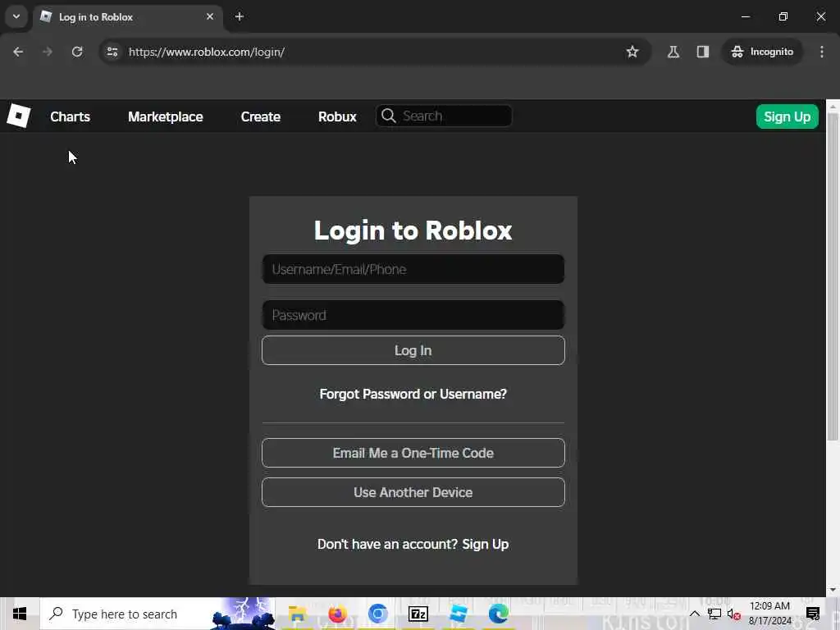Viewport: 840px width, 630px height.
Task: Open Chrome three-dot menu
Action: [822, 52]
